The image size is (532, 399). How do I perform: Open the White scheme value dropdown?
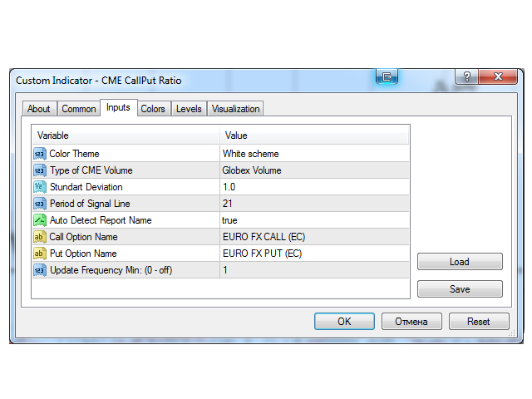[314, 154]
